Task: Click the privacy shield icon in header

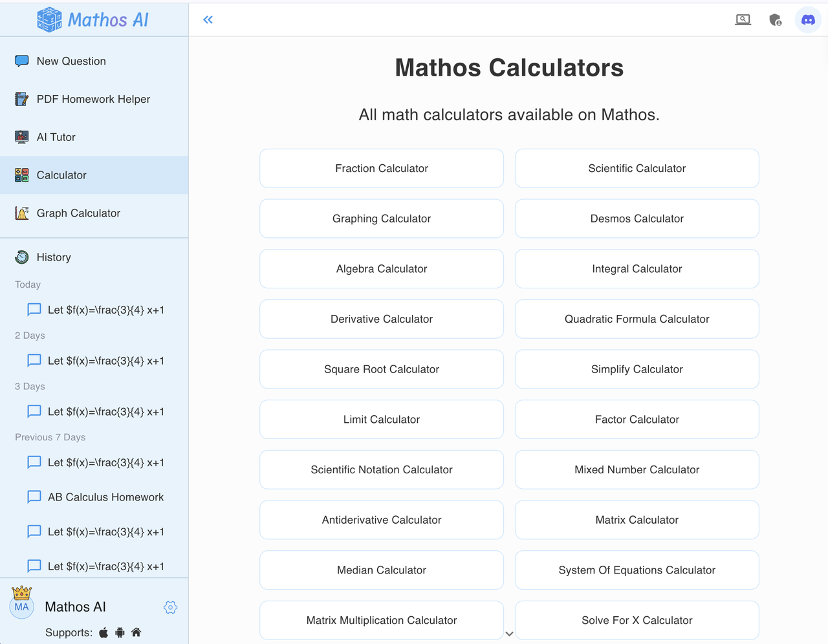Action: (775, 19)
